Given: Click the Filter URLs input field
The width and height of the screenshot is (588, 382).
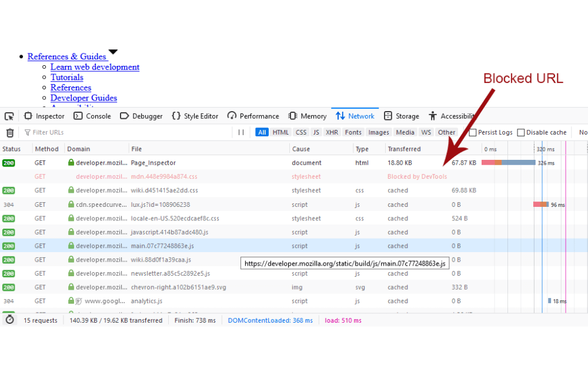Looking at the screenshot, I should click(129, 133).
